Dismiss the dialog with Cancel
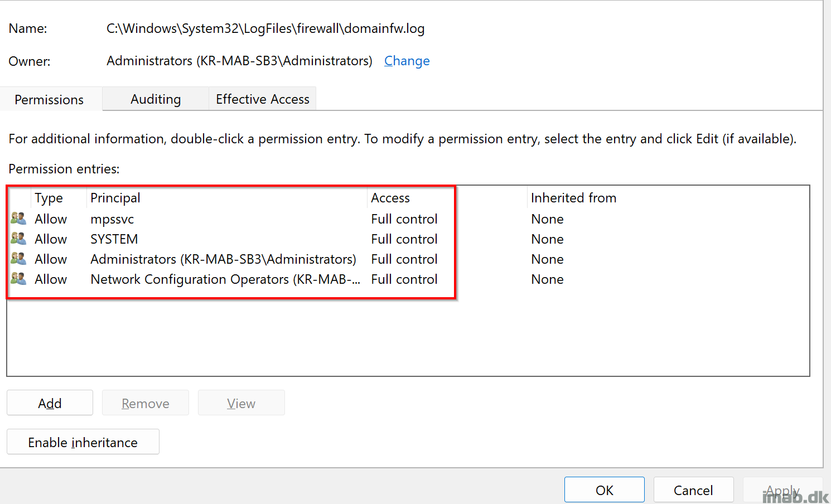 pos(693,490)
